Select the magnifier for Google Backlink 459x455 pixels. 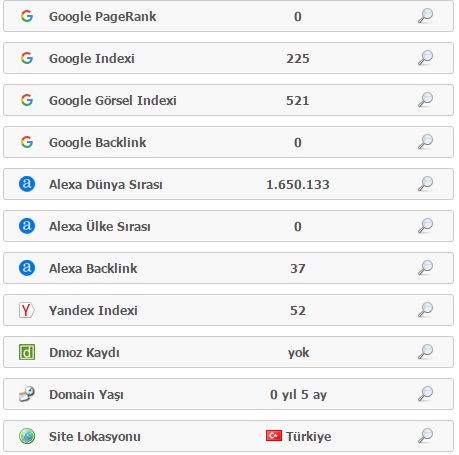(x=425, y=142)
